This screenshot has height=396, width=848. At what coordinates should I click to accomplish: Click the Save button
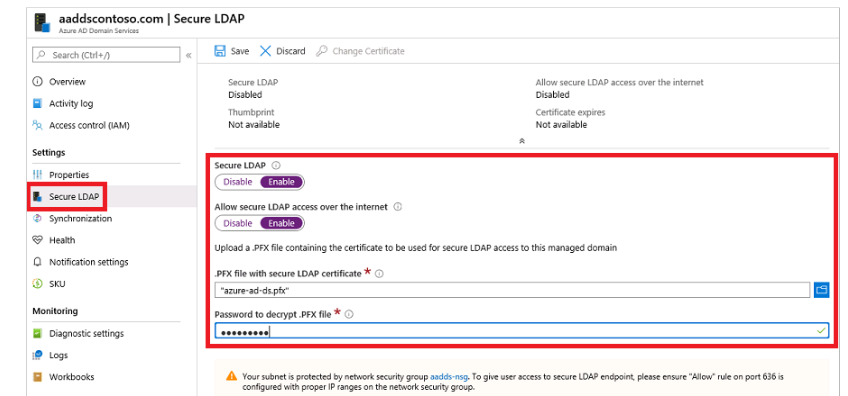232,51
